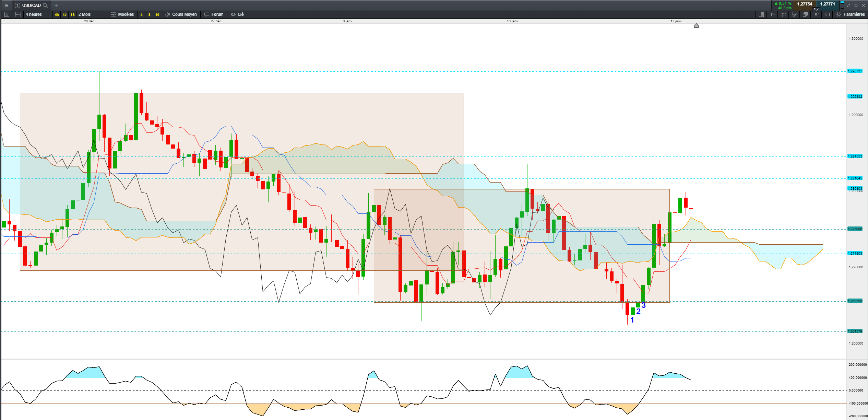Apply template shortcut 4
This screenshot has height=420, width=868.
point(141,14)
